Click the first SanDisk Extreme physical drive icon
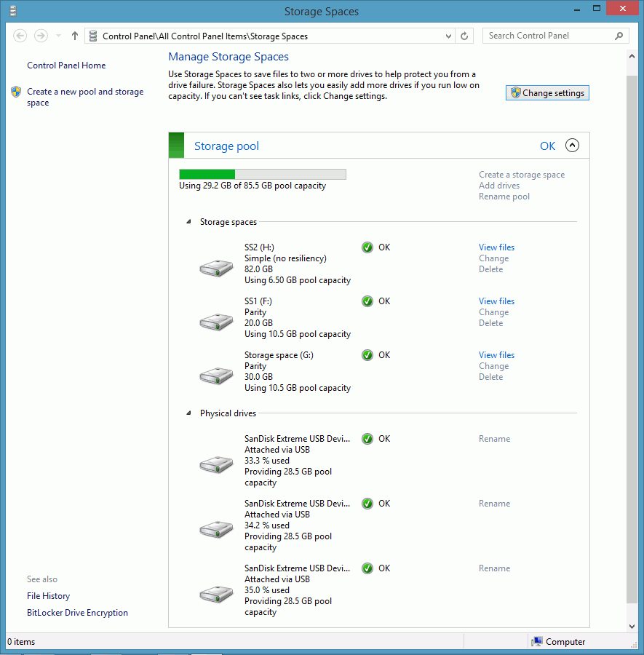644x655 pixels. pos(216,464)
